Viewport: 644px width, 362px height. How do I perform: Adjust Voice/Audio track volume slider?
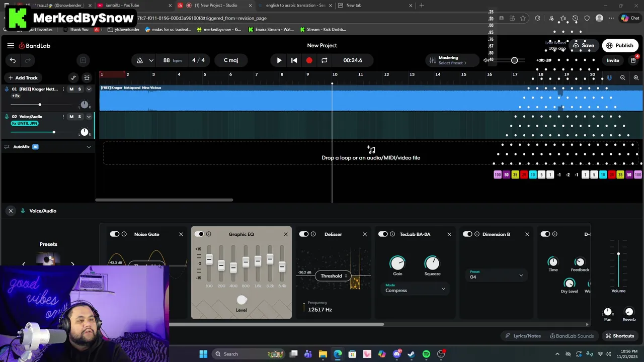coord(54,132)
